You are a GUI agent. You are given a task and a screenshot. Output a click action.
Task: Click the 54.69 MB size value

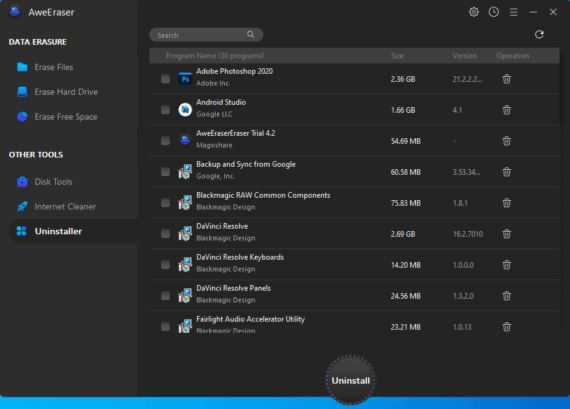[405, 141]
